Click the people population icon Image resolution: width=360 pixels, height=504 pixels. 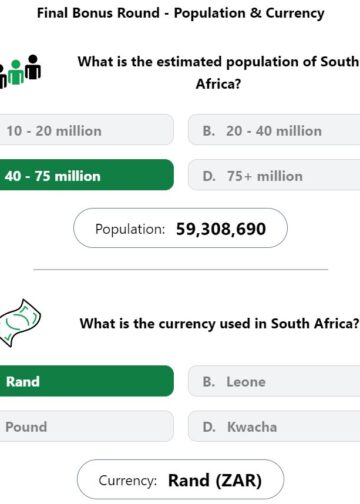[x=20, y=71]
